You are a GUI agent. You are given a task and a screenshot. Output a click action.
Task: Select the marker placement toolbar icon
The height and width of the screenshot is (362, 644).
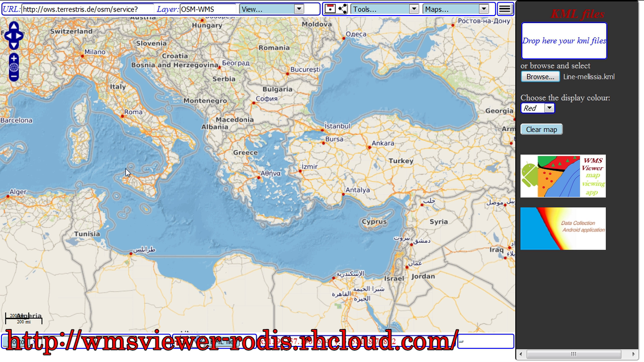coord(330,9)
